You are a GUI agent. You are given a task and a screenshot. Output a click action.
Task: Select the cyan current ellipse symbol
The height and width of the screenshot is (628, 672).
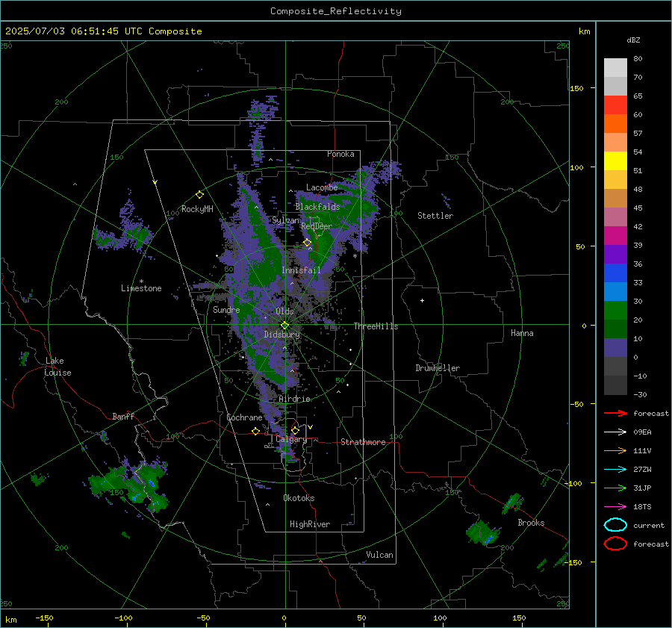(615, 525)
